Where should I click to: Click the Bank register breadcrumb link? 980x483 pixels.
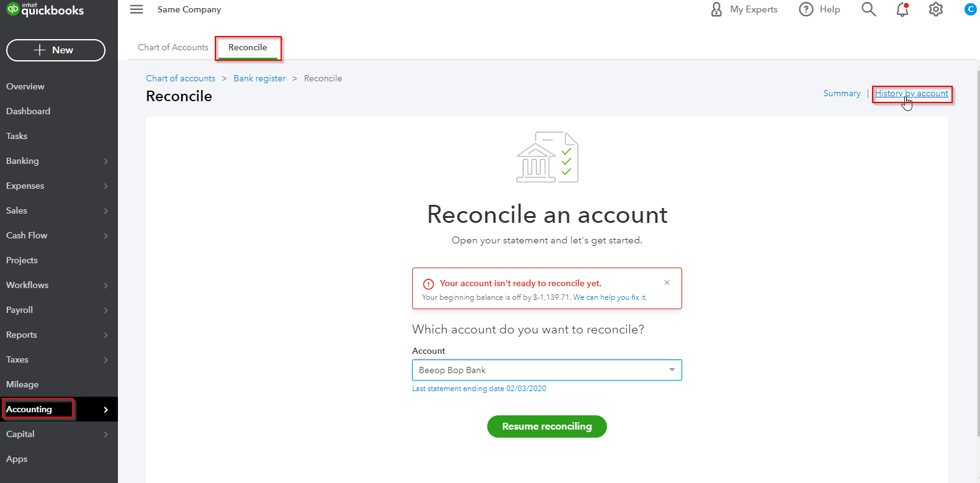[x=259, y=78]
